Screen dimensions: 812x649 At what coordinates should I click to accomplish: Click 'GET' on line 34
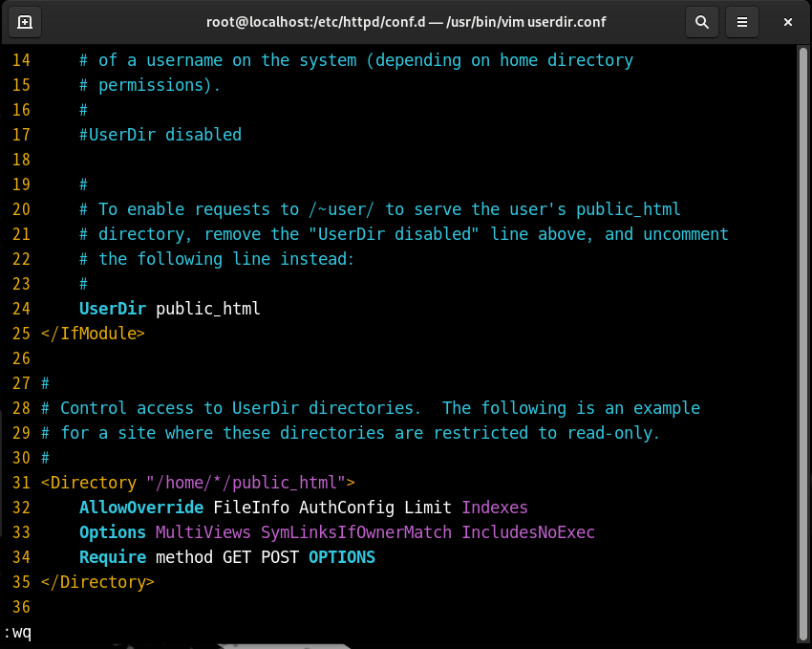(x=237, y=557)
